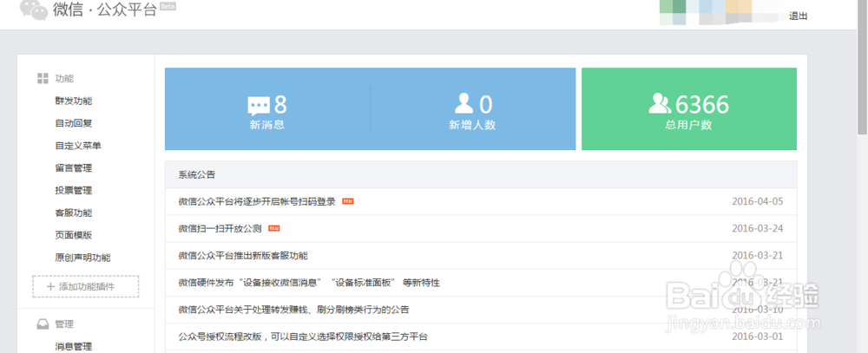Click NEW badge beside 微信扫一扫开放公测
This screenshot has height=353, width=868.
273,228
